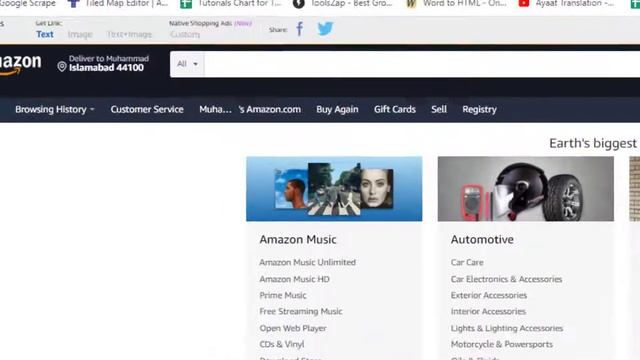Open Lights & Lighting Accessories
This screenshot has width=640, height=360.
coord(507,328)
